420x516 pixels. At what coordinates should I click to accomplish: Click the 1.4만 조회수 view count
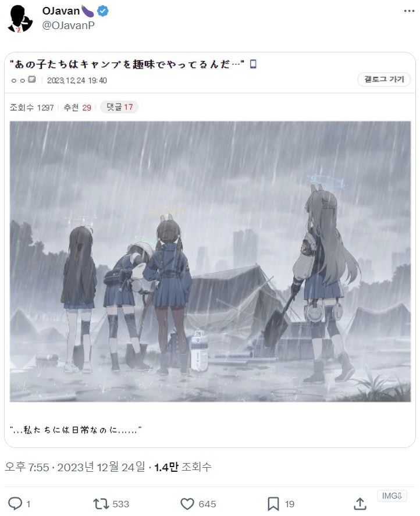183,467
